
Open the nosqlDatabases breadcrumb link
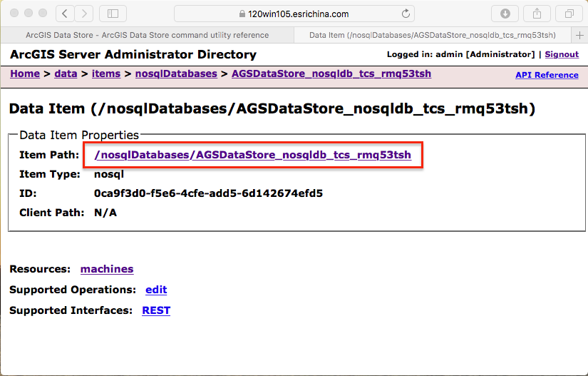coord(176,73)
